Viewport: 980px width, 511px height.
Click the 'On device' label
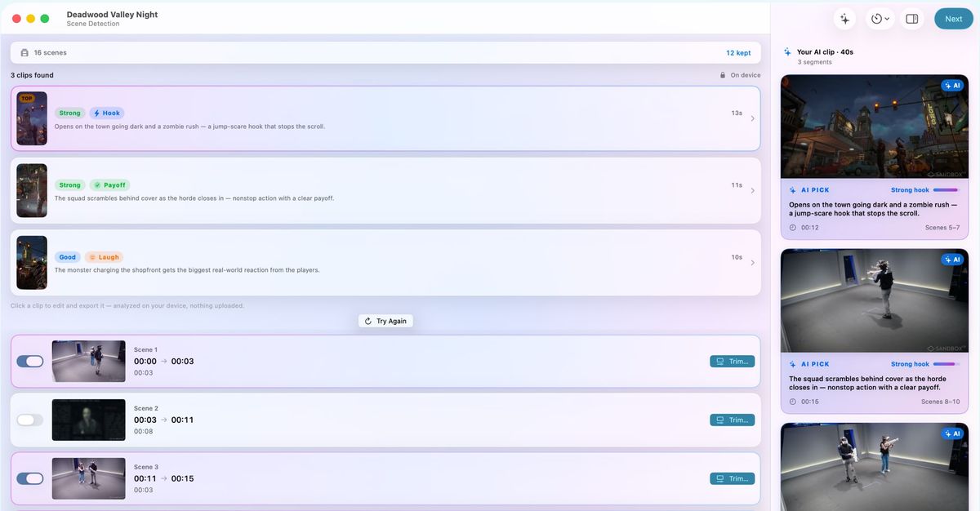pos(746,75)
